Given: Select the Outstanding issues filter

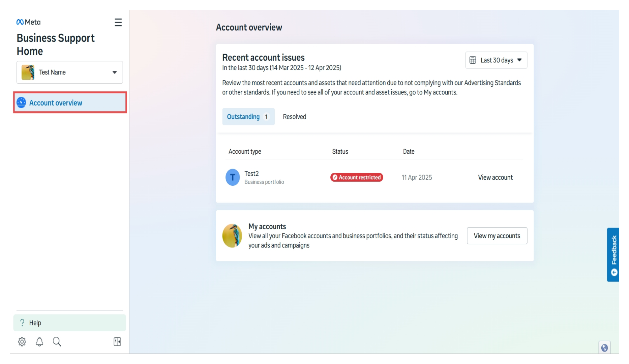Looking at the screenshot, I should (248, 117).
